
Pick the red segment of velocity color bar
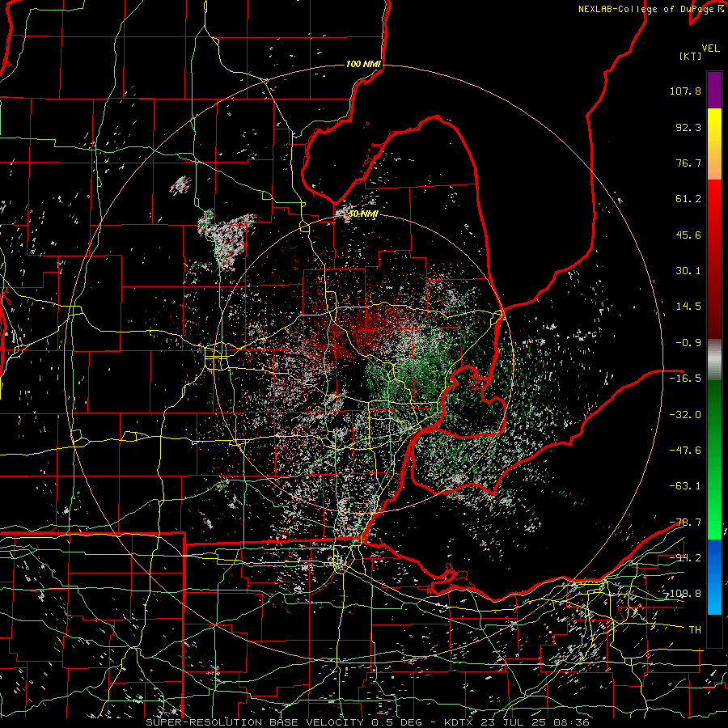714,259
